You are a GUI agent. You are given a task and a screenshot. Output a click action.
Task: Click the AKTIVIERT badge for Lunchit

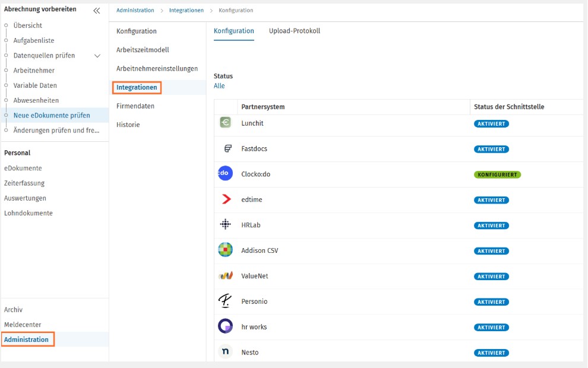coord(491,123)
